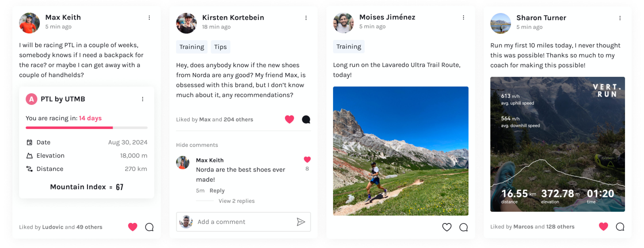Reply to Max Keith's comment
Screen dimensions: 644x248
(217, 191)
